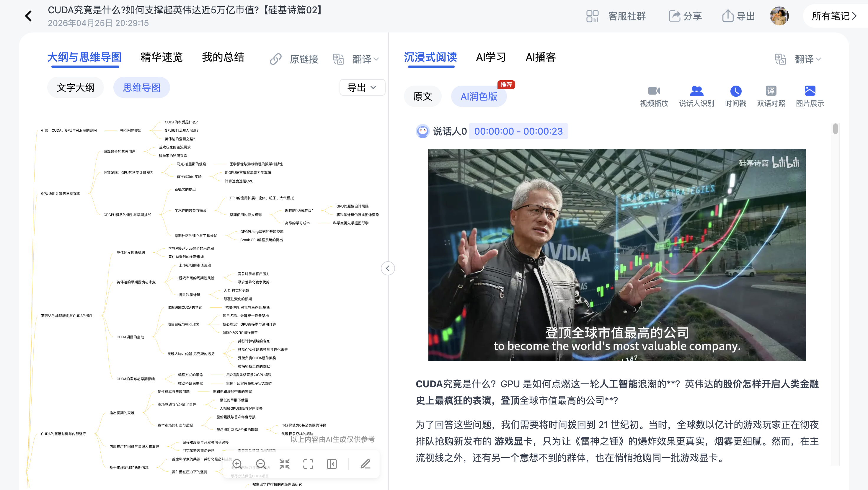Click node 基于物理定律的长期信念
The image size is (868, 490).
point(129,468)
